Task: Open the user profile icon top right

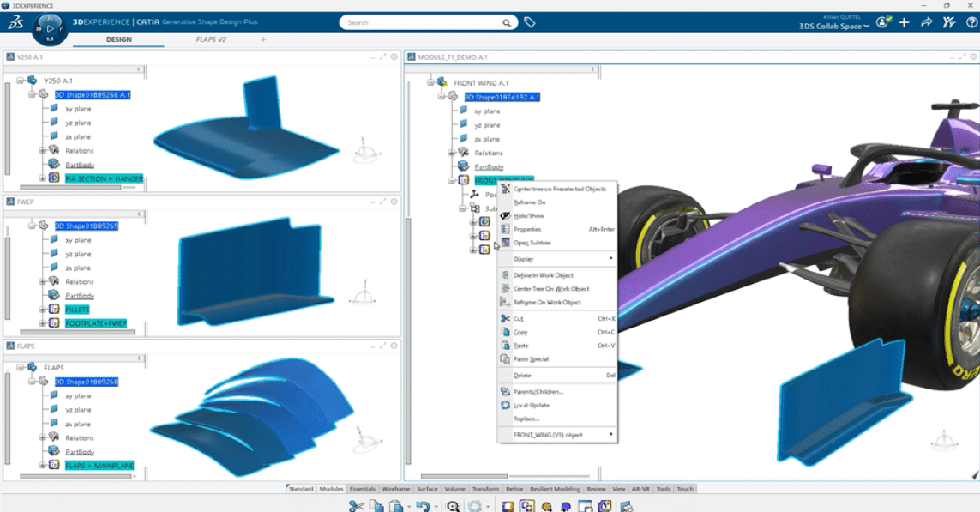Action: pyautogui.click(x=881, y=24)
